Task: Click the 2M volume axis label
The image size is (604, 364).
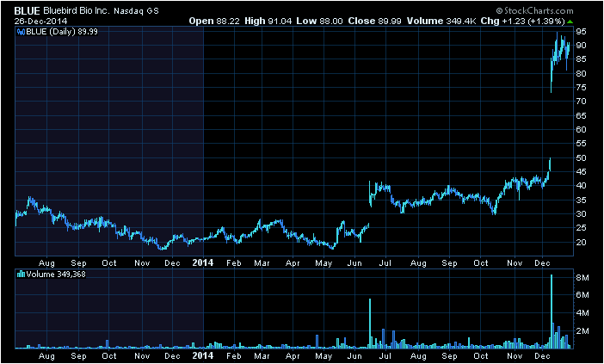Action: tap(582, 331)
